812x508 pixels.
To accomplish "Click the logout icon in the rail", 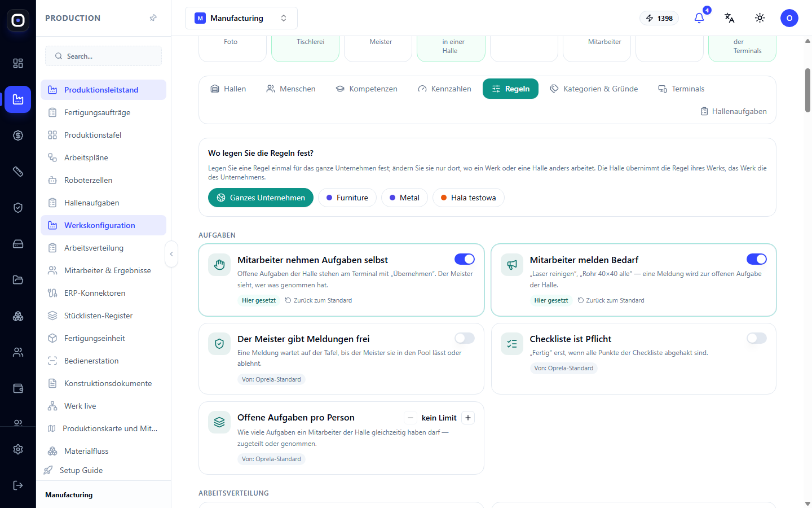I will click(18, 485).
